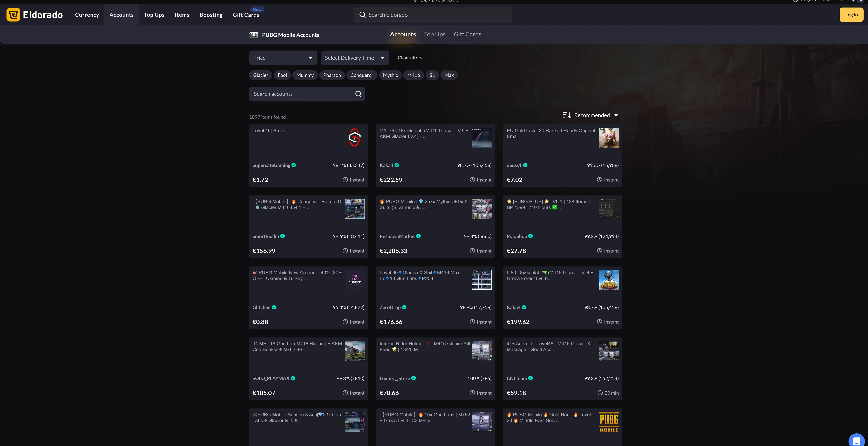The width and height of the screenshot is (868, 446).
Task: Click the sort order icon beside Recommended
Action: pos(567,115)
